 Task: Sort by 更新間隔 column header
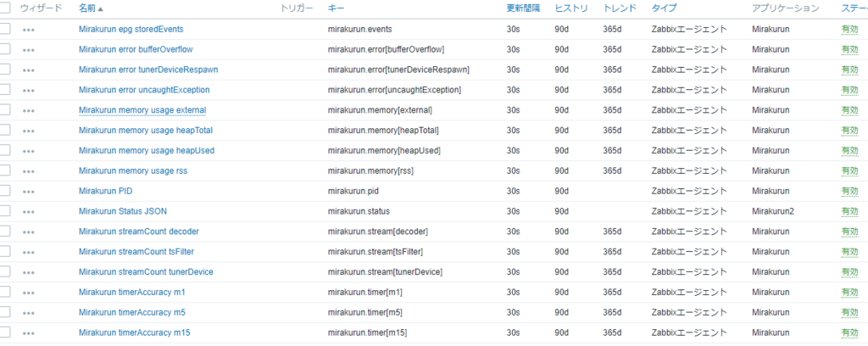point(523,8)
